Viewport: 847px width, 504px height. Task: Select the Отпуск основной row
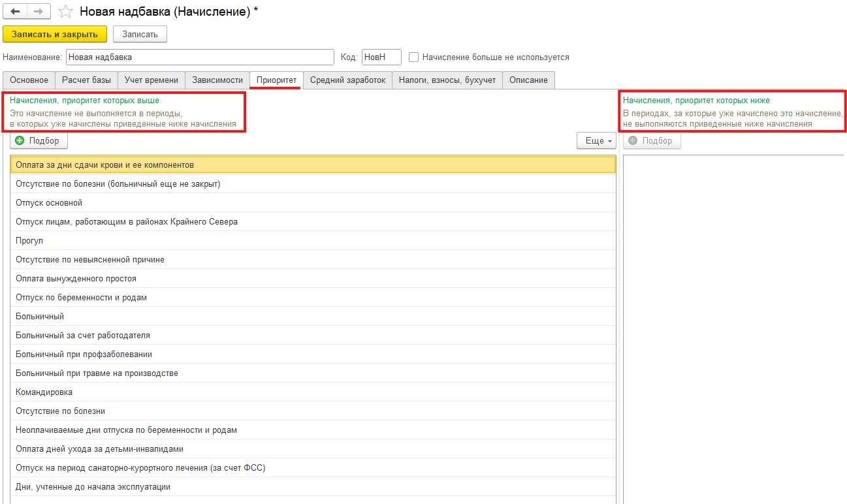point(313,202)
